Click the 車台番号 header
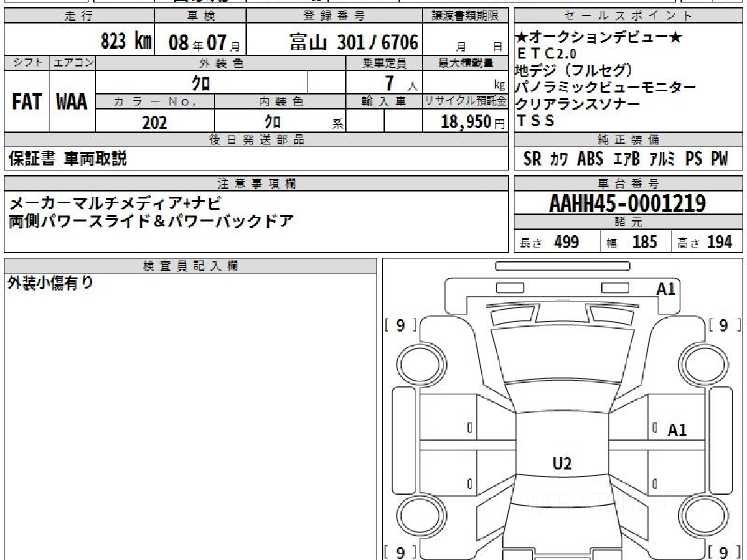 (628, 184)
